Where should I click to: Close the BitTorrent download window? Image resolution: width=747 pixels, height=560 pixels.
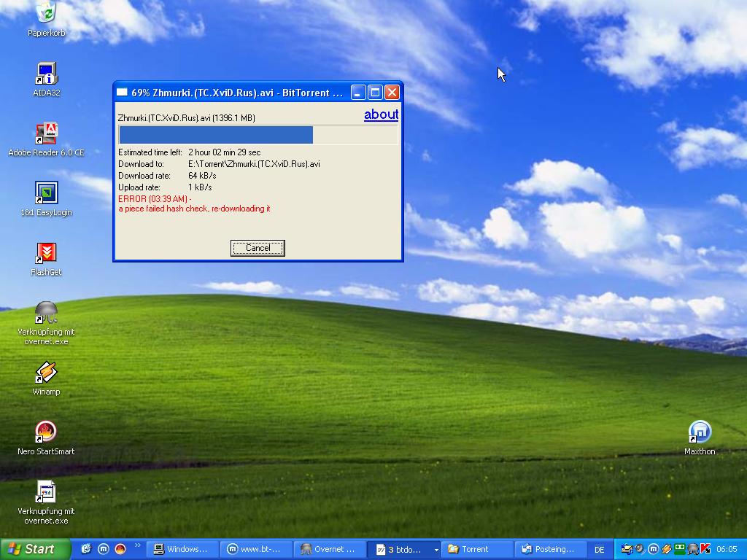click(392, 93)
